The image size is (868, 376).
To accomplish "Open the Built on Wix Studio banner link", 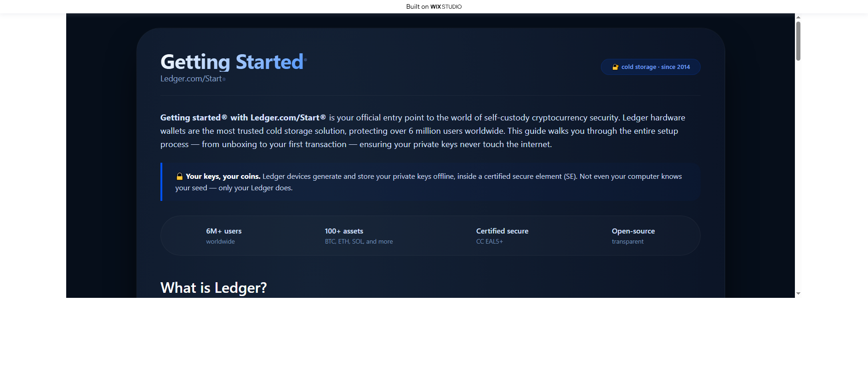I will point(434,6).
